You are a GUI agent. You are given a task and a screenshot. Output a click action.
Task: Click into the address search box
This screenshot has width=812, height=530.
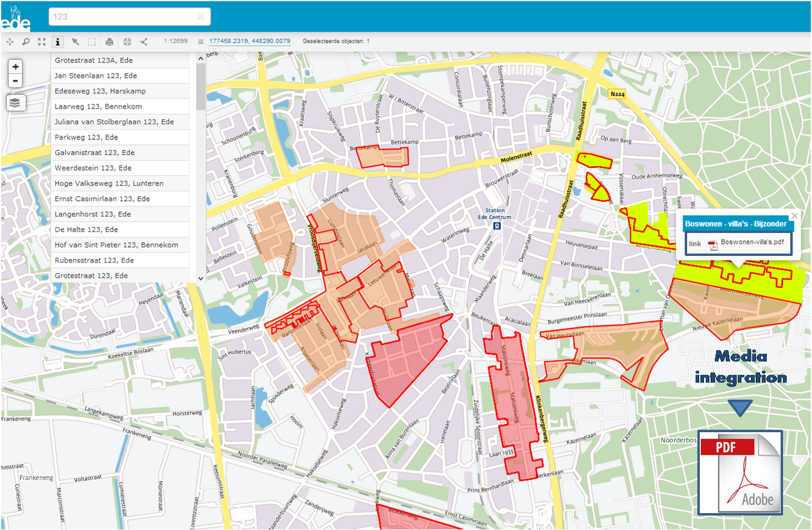(x=121, y=17)
